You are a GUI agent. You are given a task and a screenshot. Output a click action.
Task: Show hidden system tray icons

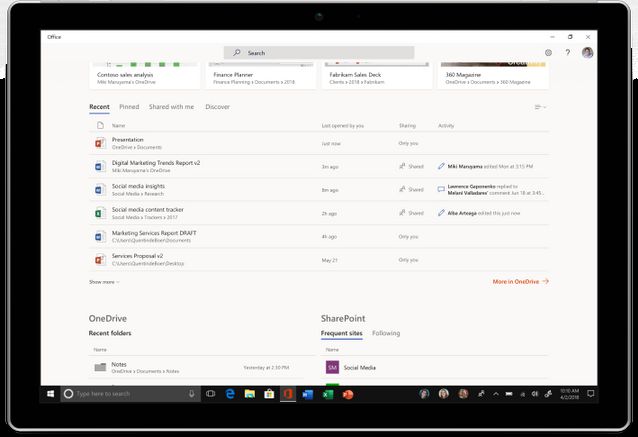point(496,394)
